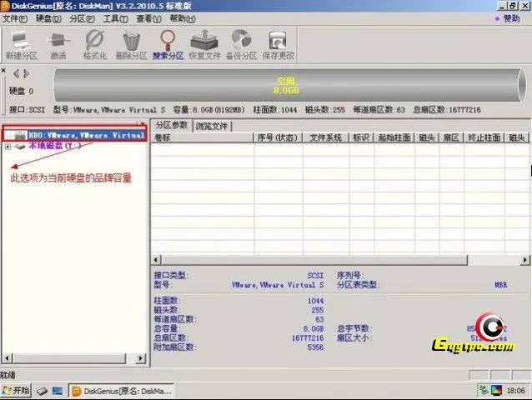Open the 帮助(H) menu

pyautogui.click(x=182, y=18)
